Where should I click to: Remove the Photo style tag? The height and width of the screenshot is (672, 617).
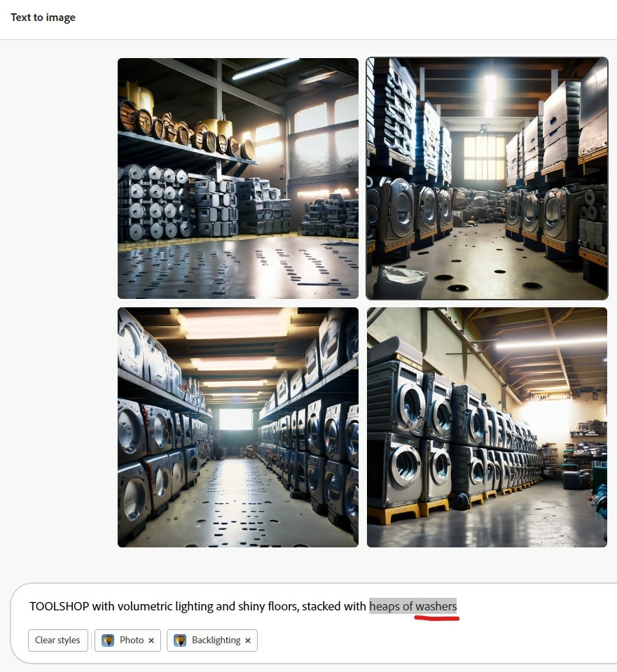tap(151, 640)
